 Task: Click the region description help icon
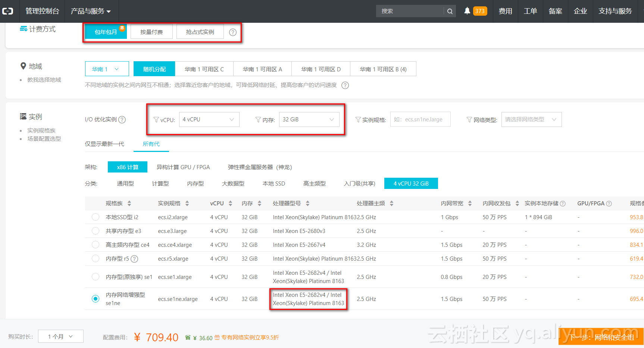tap(346, 85)
